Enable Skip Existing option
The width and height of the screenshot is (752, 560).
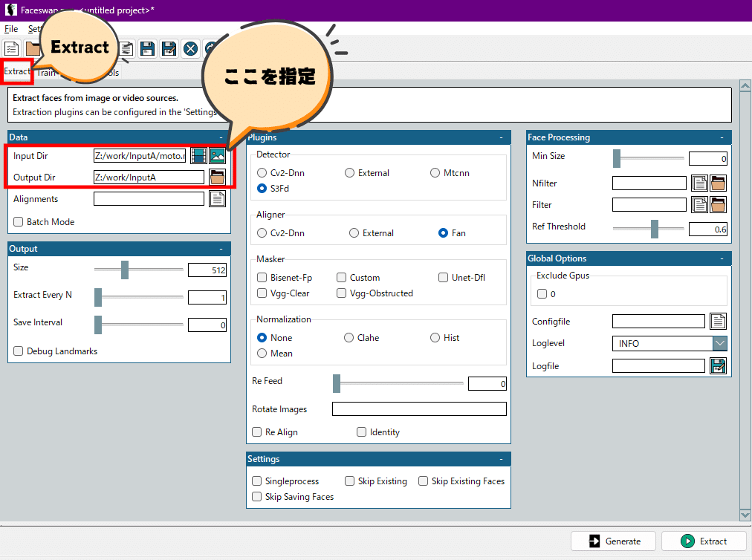tap(350, 481)
